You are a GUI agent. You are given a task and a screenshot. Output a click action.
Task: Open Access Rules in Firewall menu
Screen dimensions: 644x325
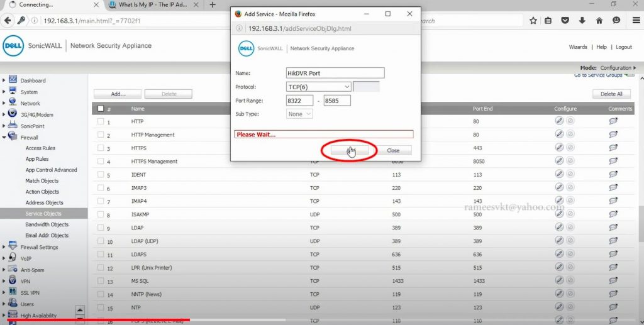click(40, 148)
